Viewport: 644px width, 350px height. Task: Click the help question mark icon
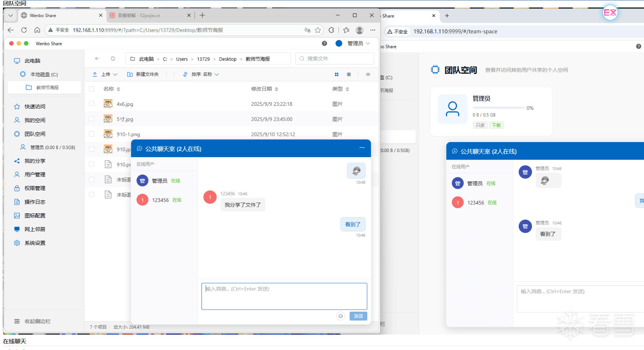click(324, 43)
